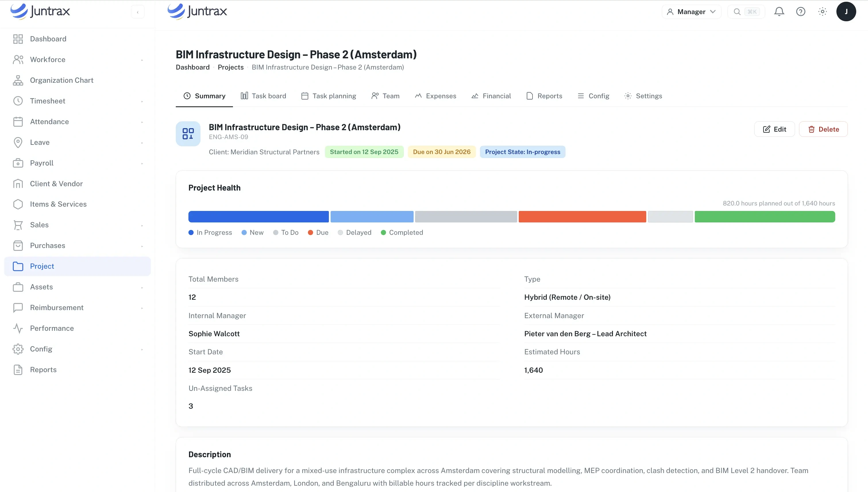Expand the Assets submenu arrow
This screenshot has width=868, height=492.
(x=142, y=288)
